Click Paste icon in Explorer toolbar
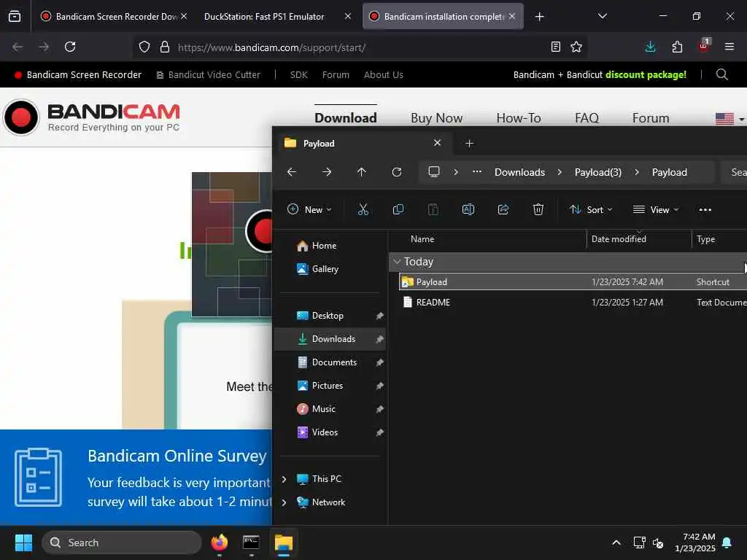 (x=433, y=209)
